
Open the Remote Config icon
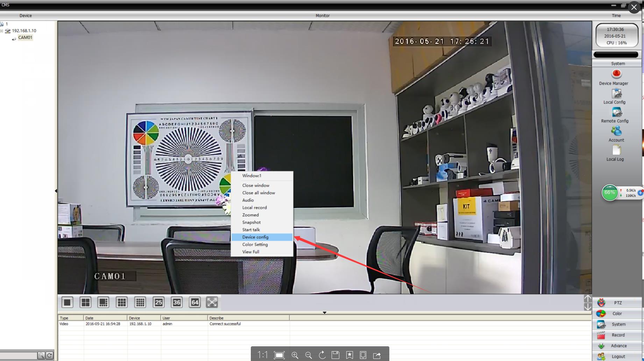(616, 112)
